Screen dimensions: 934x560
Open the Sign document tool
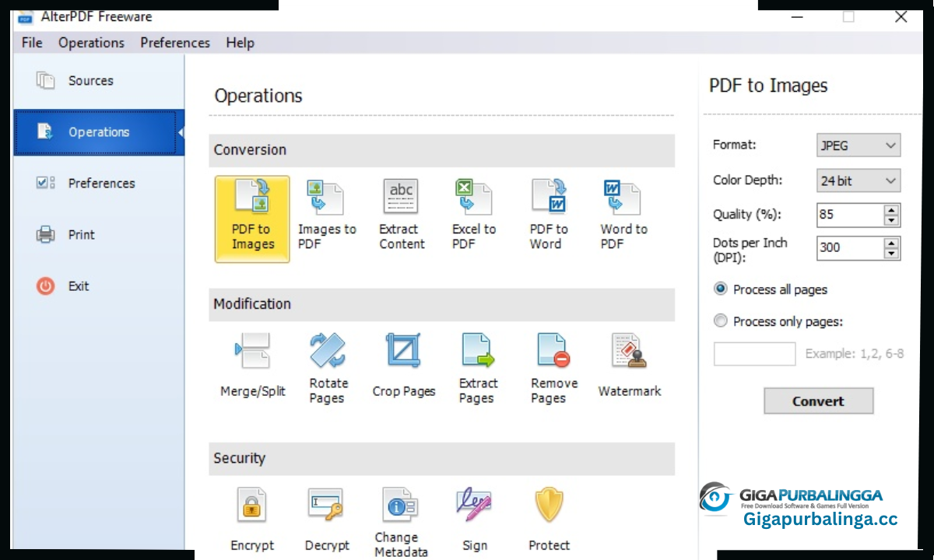click(474, 520)
